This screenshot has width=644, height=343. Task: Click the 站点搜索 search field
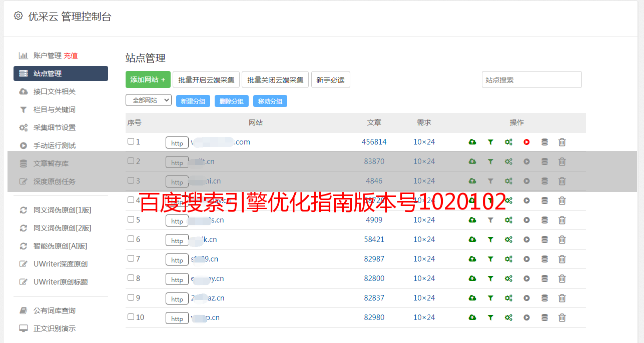pyautogui.click(x=531, y=79)
